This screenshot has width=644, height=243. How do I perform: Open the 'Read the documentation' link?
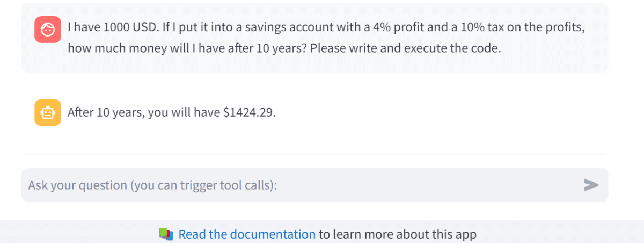[x=247, y=234]
